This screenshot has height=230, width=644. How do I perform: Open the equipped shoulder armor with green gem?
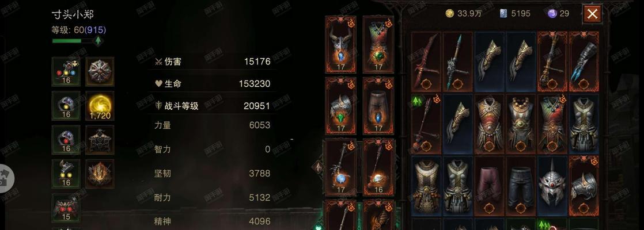pyautogui.click(x=340, y=106)
